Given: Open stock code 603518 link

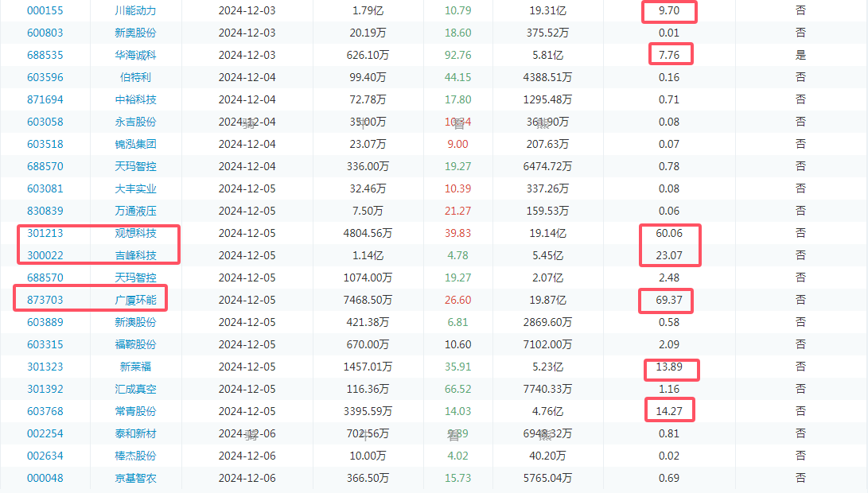Looking at the screenshot, I should [45, 144].
